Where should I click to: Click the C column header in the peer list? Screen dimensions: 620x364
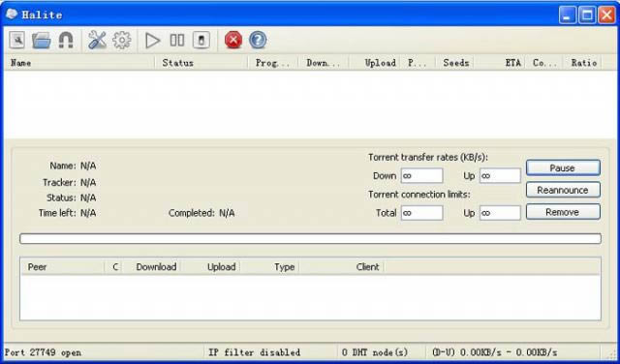tap(113, 267)
